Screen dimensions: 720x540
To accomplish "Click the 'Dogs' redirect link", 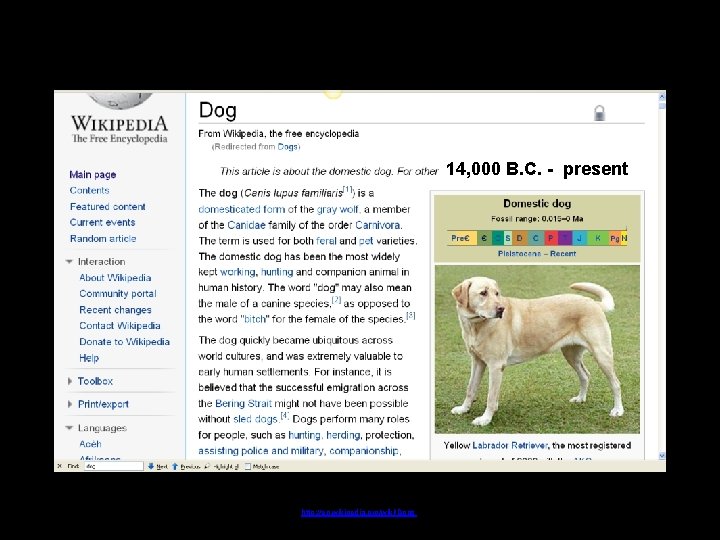I will 287,146.
